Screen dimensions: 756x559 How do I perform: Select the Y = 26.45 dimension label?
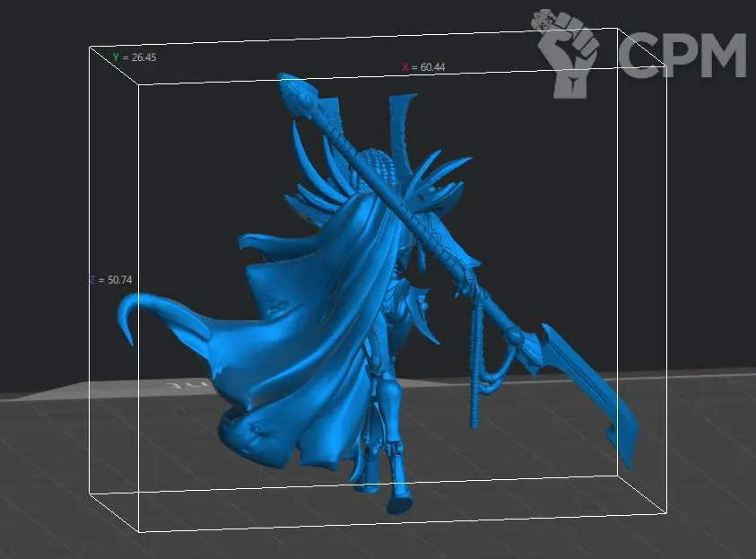pos(134,57)
